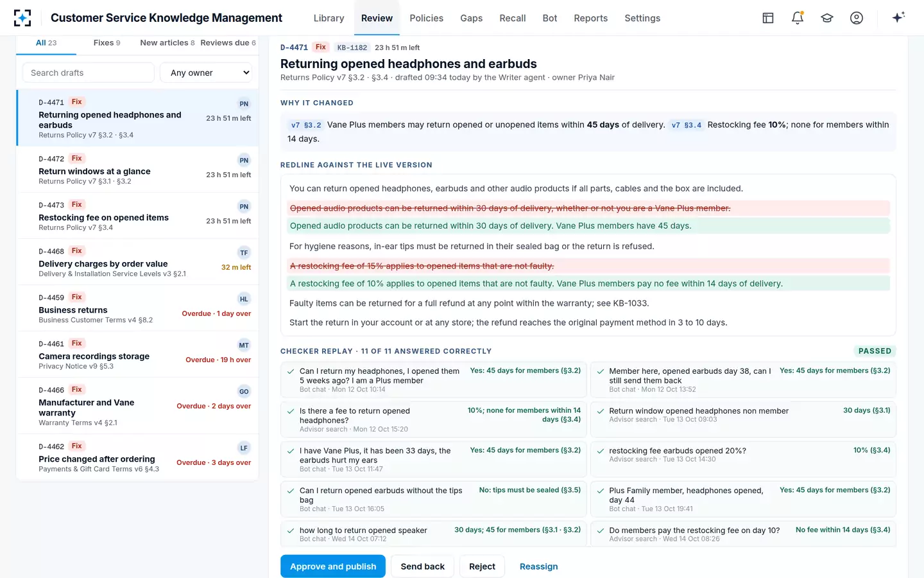Click the Reassign link
This screenshot has height=578, width=924.
pyautogui.click(x=538, y=566)
